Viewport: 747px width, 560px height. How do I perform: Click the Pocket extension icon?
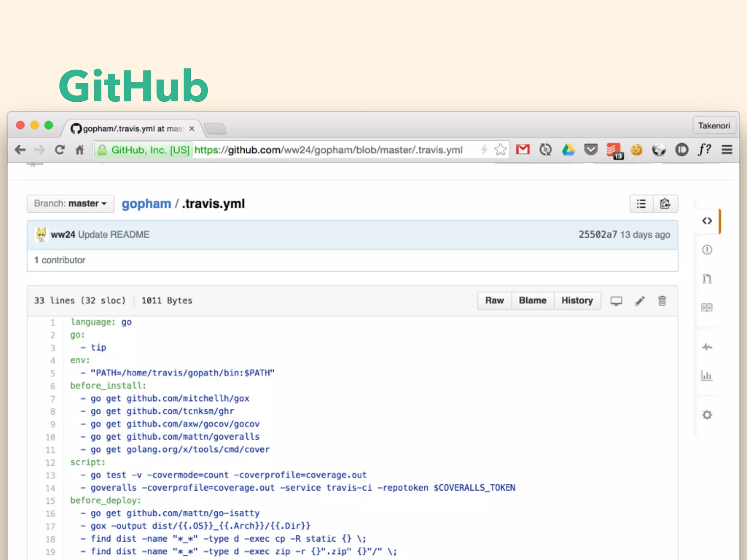(x=591, y=149)
